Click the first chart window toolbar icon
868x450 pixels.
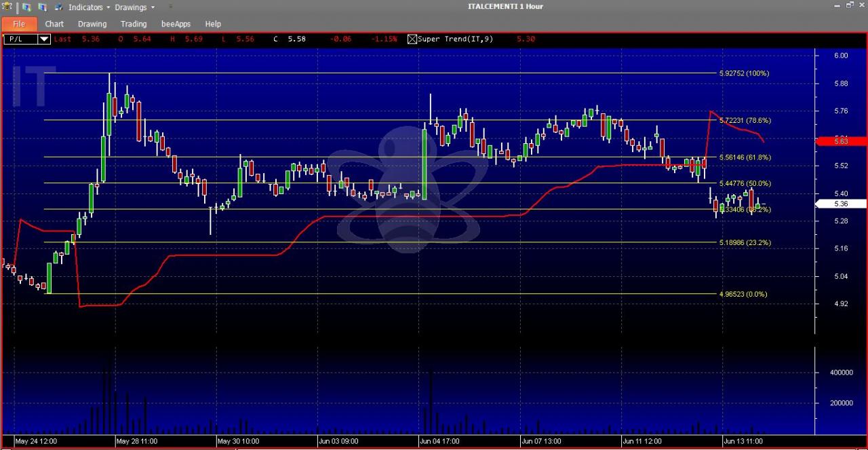[x=27, y=7]
